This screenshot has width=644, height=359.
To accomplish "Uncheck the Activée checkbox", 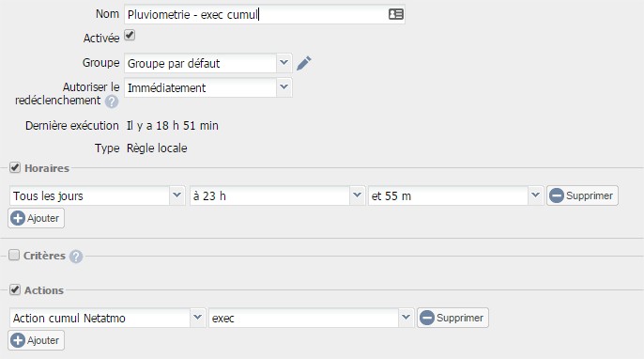I will pos(130,35).
